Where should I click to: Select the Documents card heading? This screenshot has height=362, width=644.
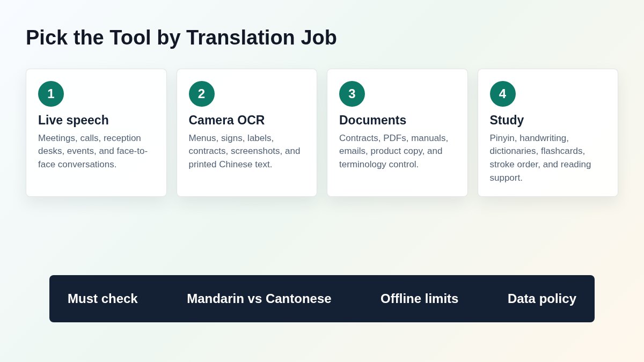click(x=372, y=120)
